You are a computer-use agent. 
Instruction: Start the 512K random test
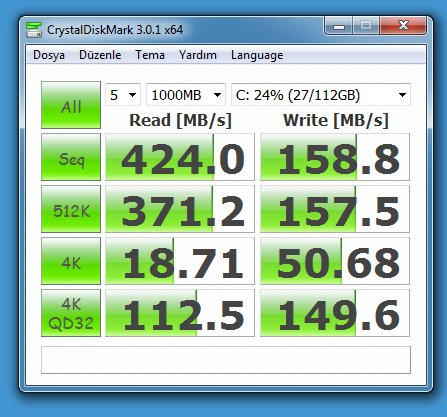tap(71, 209)
